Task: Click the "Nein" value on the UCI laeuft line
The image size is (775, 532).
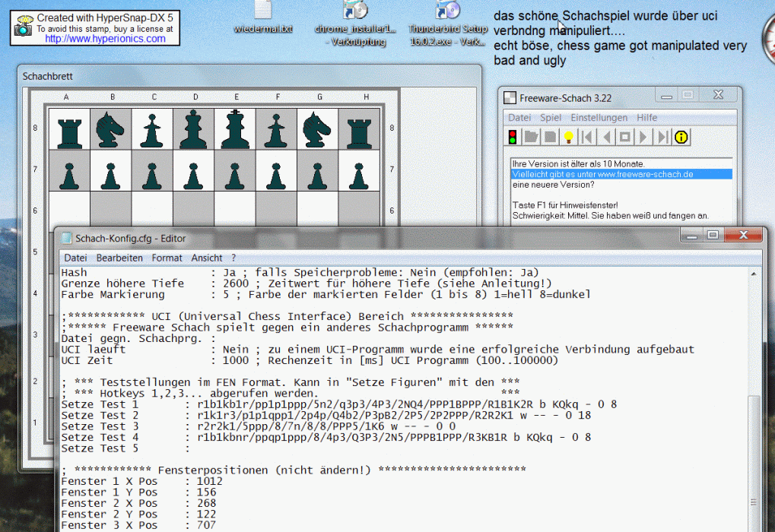Action: [236, 350]
